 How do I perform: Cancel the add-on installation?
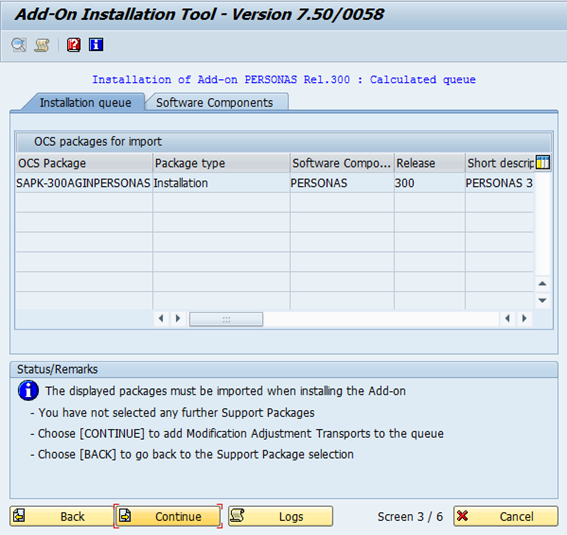point(506,516)
